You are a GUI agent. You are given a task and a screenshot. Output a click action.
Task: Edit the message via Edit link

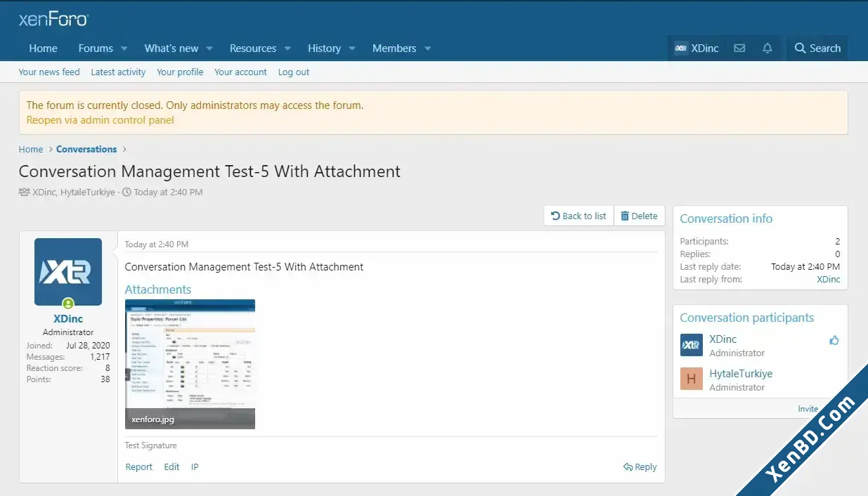tap(171, 467)
